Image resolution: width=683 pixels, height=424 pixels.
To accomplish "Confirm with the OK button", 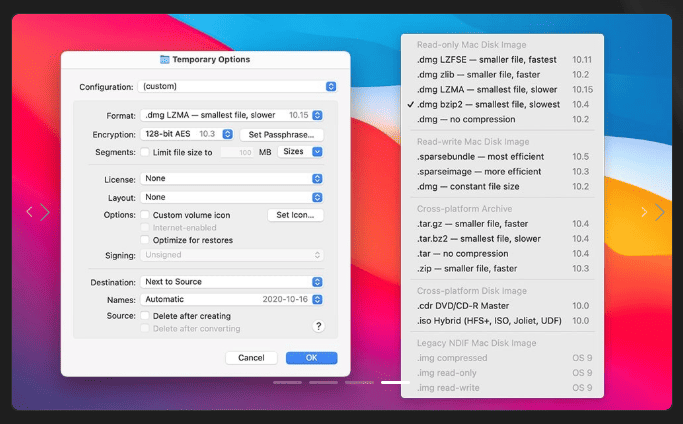I will tap(311, 358).
